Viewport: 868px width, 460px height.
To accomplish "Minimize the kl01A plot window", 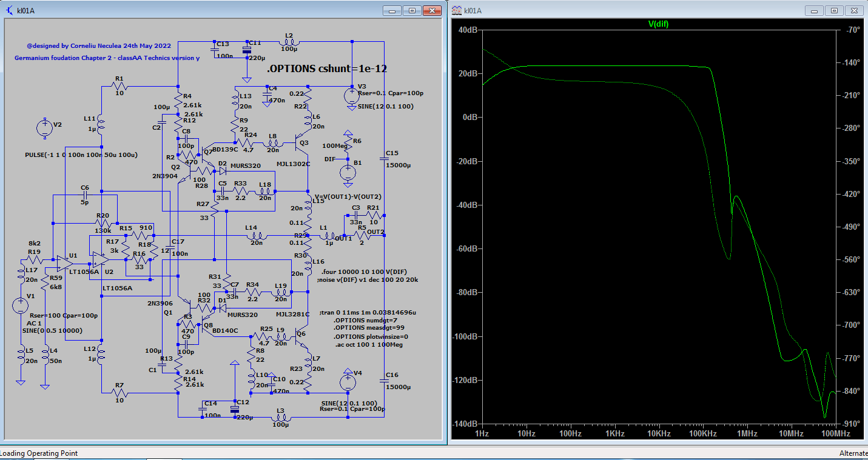I will [x=814, y=10].
